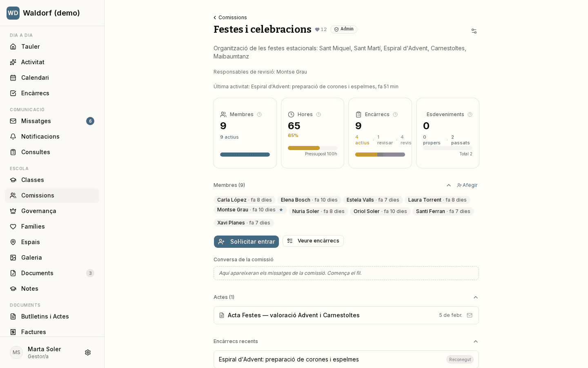Click the envelope icon on the Acta row
This screenshot has width=588, height=368.
coord(470,315)
